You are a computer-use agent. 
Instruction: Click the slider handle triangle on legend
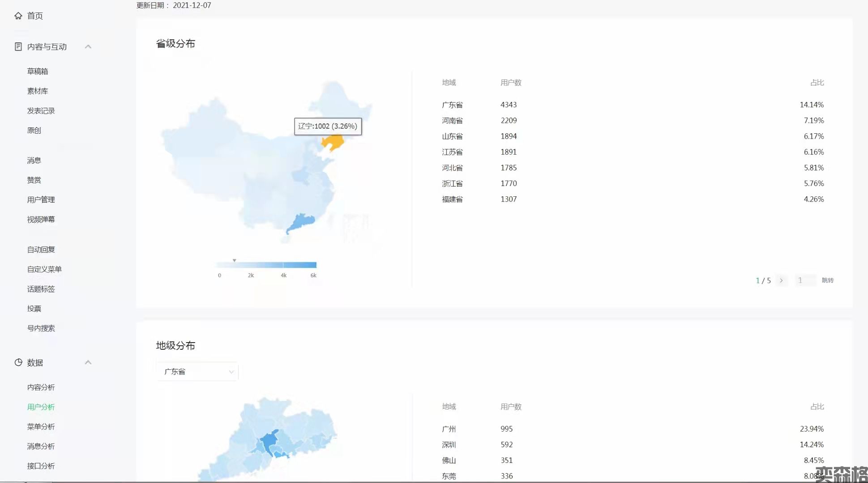pyautogui.click(x=234, y=260)
